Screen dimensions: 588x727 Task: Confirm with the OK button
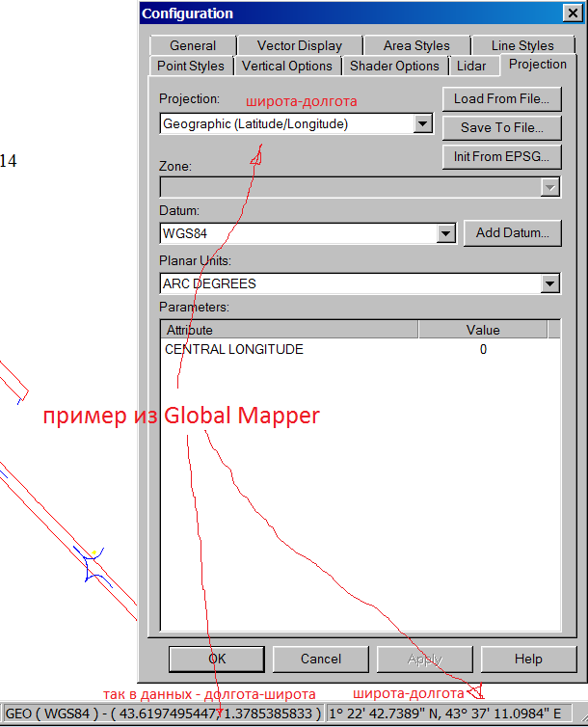[217, 659]
